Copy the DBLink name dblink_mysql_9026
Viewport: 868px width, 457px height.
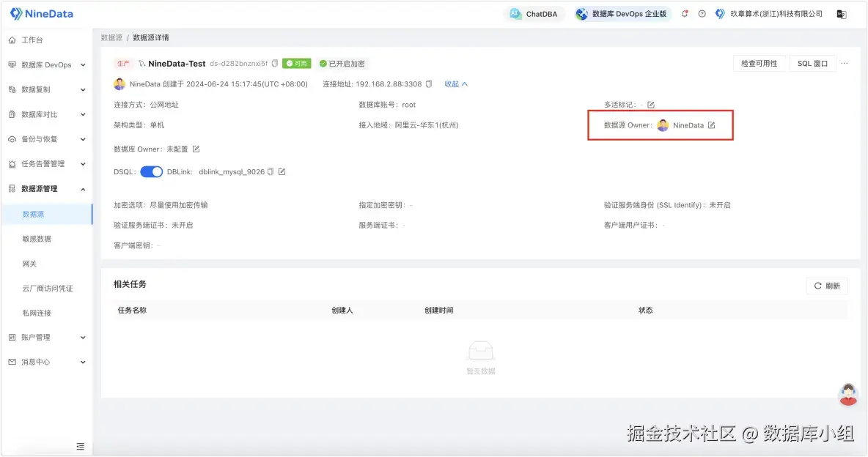(x=271, y=171)
